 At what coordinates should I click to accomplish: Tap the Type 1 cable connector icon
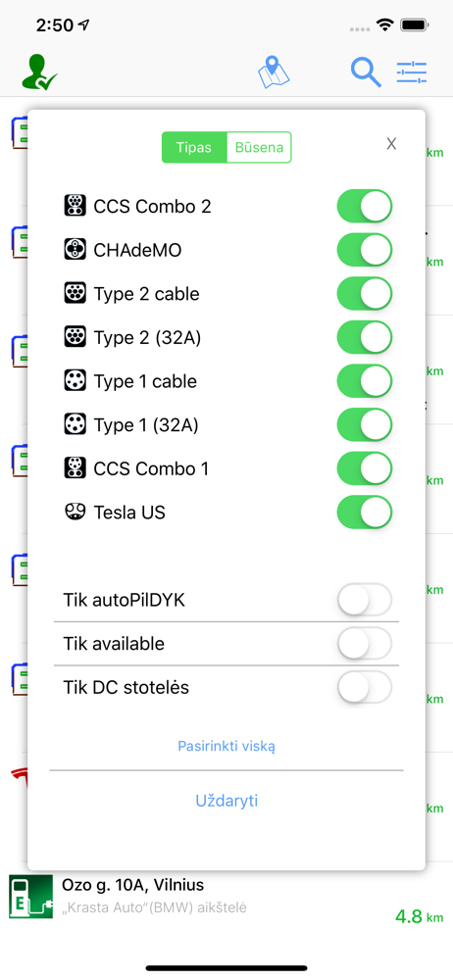(x=75, y=380)
